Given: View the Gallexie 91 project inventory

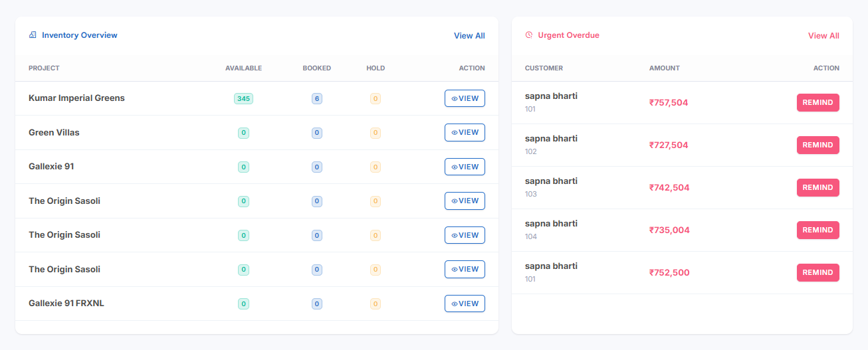Looking at the screenshot, I should [465, 167].
